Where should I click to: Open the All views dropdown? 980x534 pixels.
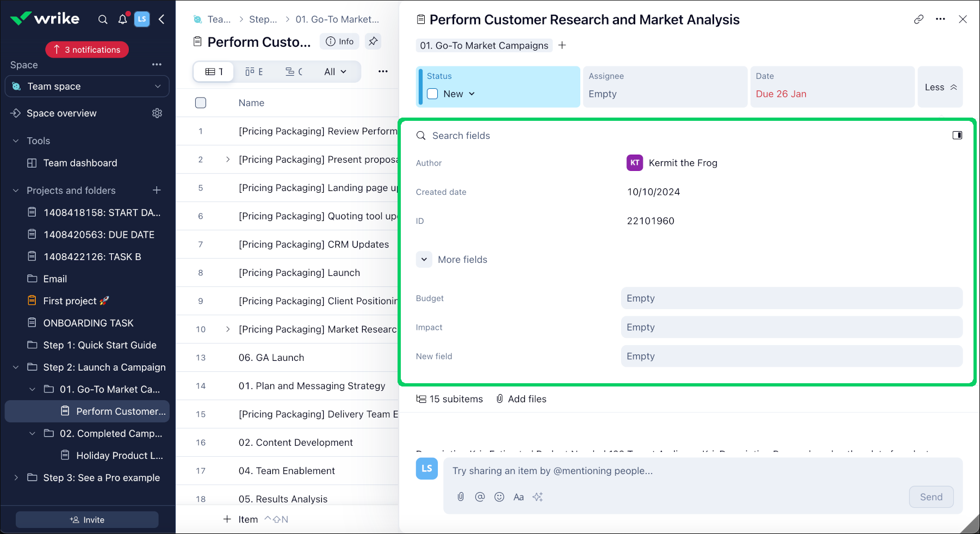[x=335, y=72]
